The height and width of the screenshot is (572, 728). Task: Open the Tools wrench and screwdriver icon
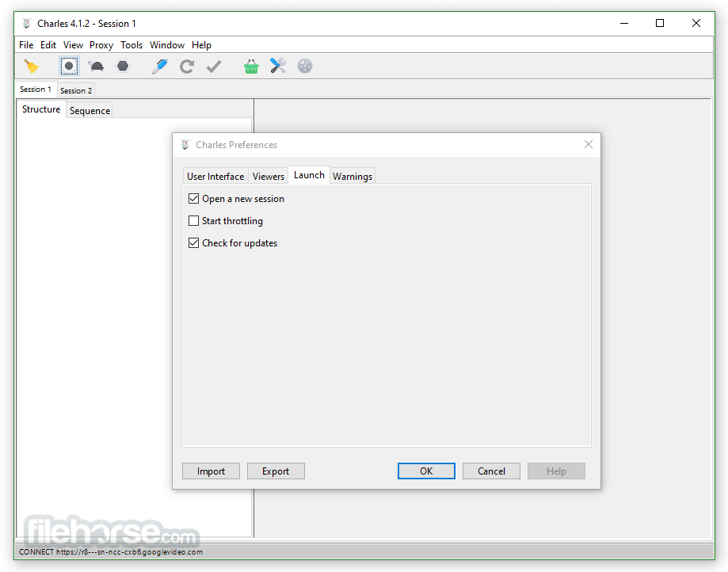tap(277, 66)
